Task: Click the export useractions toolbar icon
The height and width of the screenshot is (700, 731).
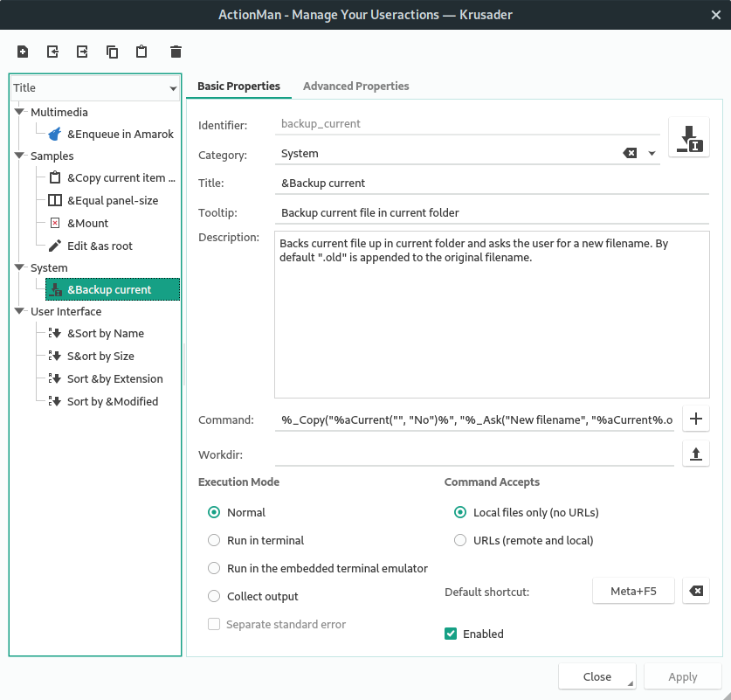Action: [x=82, y=52]
